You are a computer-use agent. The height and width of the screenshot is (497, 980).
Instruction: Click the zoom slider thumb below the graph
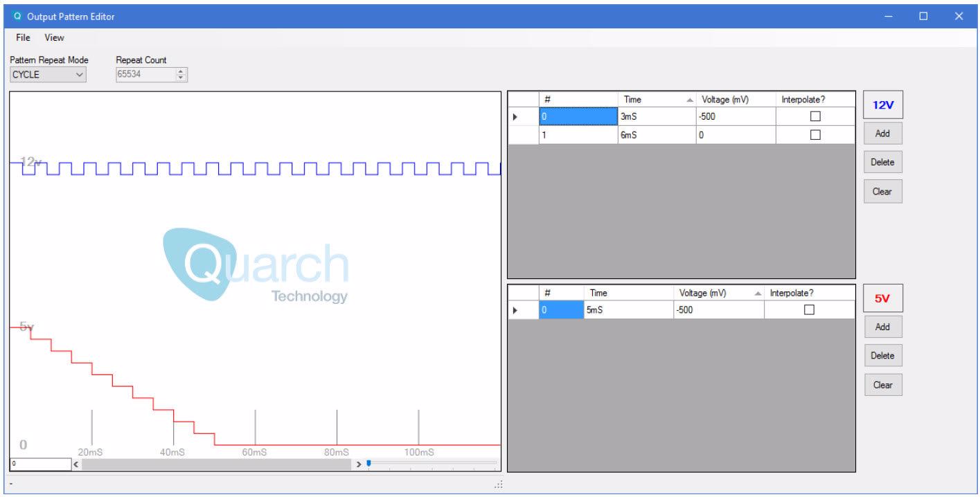click(368, 463)
